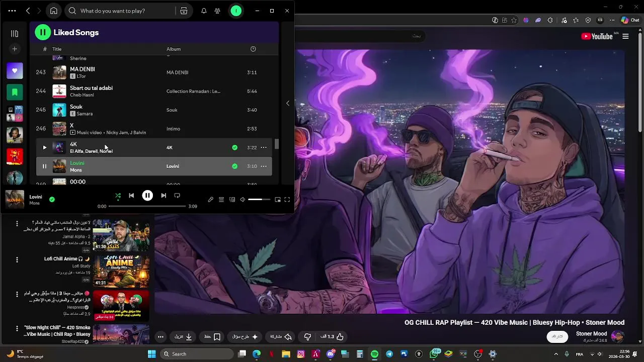The height and width of the screenshot is (362, 644).
Task: Open Spotify notifications bell
Action: point(204,11)
